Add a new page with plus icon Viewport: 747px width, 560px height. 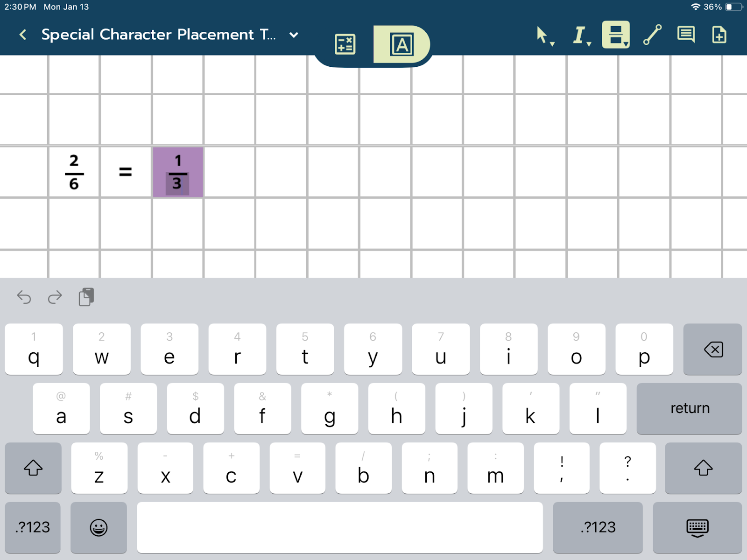[719, 35]
